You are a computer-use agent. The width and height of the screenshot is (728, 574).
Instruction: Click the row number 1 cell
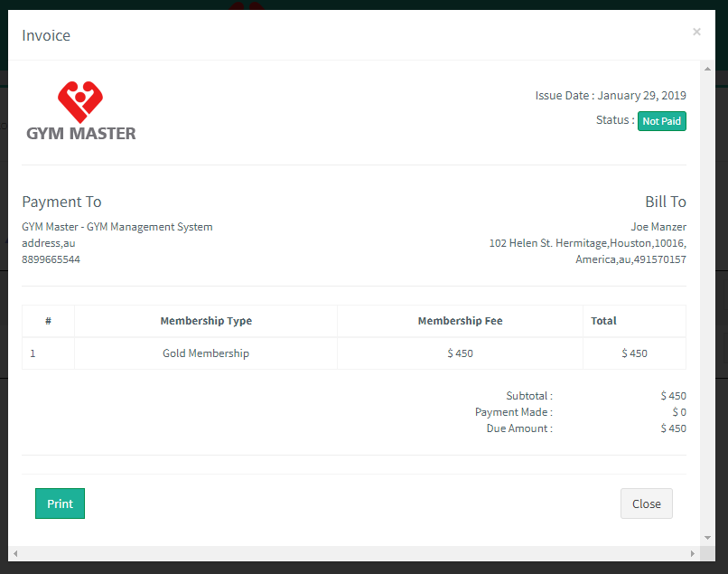(33, 353)
